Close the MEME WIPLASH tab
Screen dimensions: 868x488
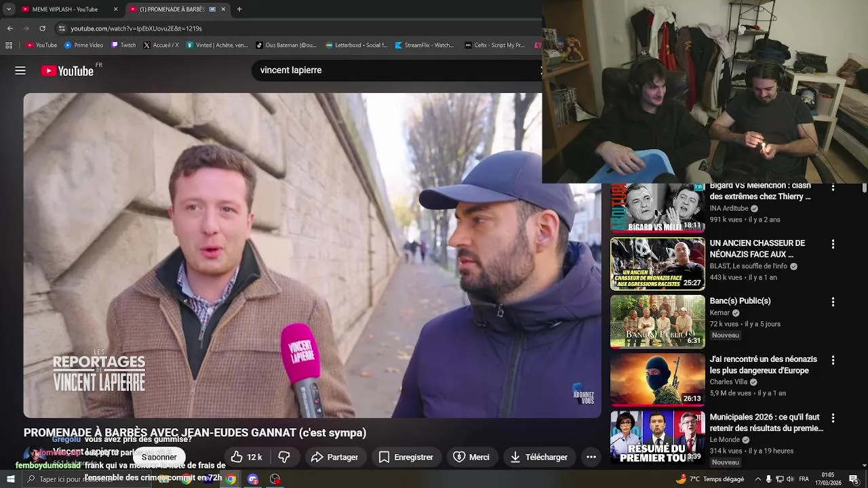pyautogui.click(x=115, y=9)
